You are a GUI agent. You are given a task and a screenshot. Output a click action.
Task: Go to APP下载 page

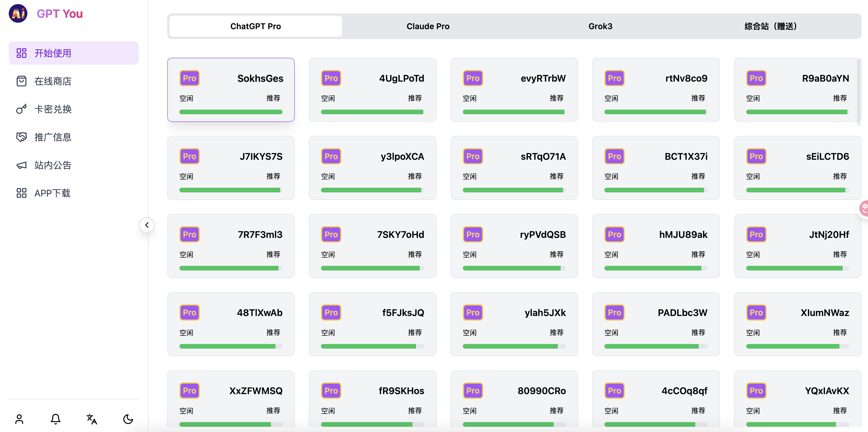point(73,193)
